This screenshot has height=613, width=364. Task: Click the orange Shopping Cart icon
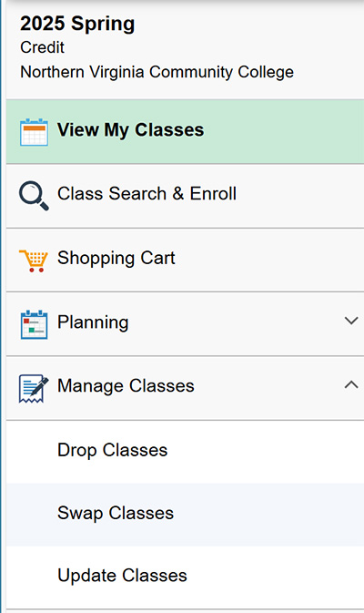click(34, 261)
